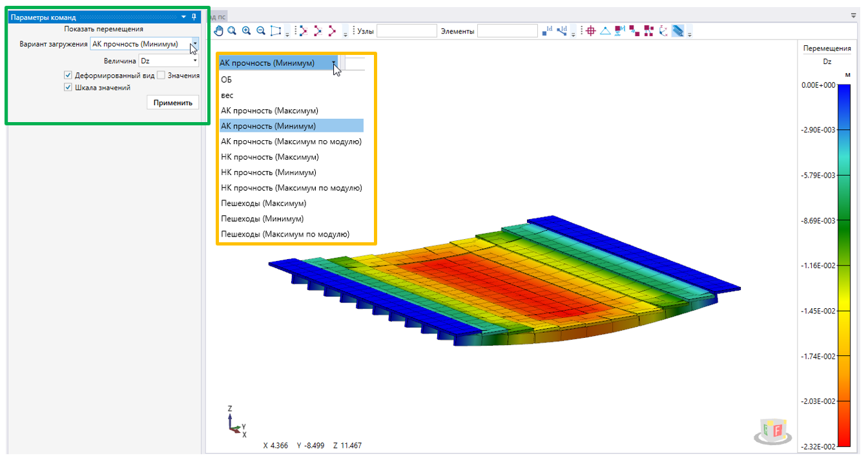Toggle element Id labels display
The width and height of the screenshot is (868, 460).
click(563, 30)
